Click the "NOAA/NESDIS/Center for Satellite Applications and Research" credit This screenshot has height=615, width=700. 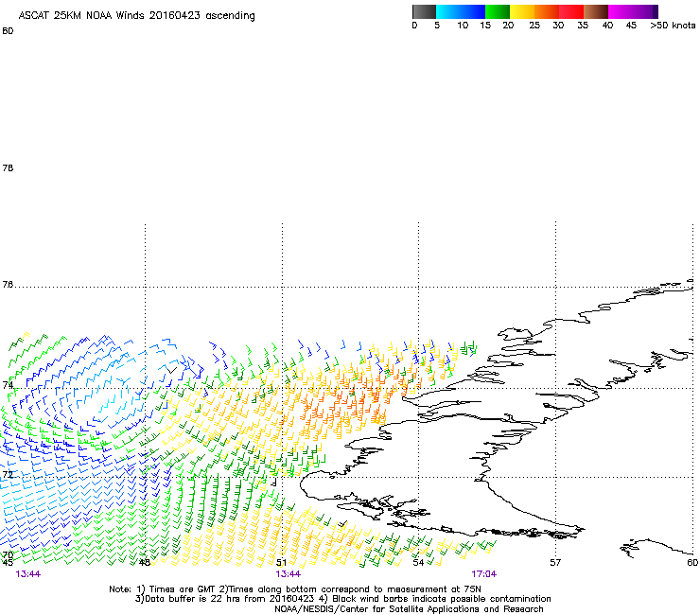click(x=409, y=609)
